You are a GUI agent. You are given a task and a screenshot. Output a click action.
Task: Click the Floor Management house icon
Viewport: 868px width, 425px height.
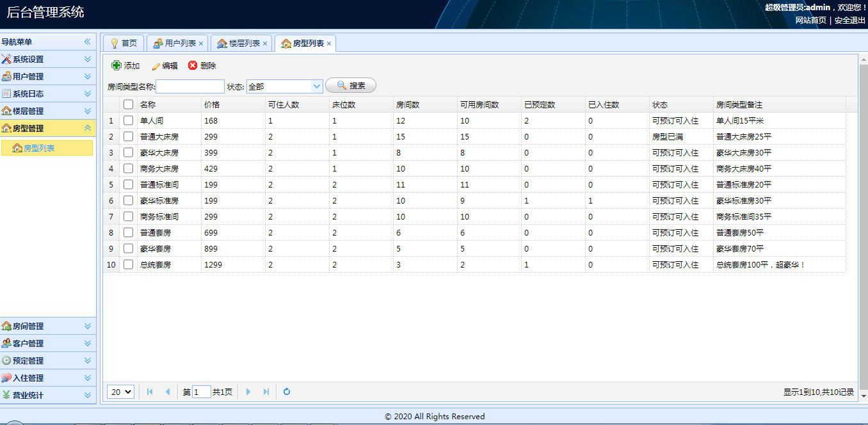pos(6,111)
